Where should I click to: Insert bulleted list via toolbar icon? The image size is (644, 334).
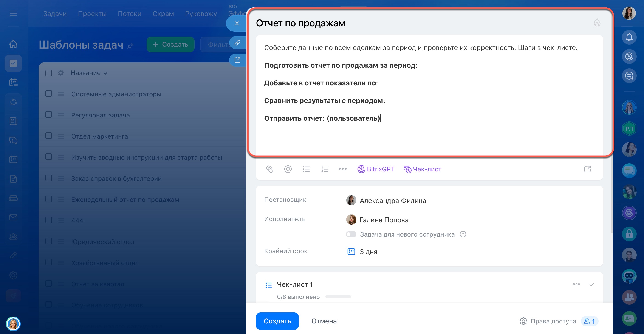coord(306,169)
